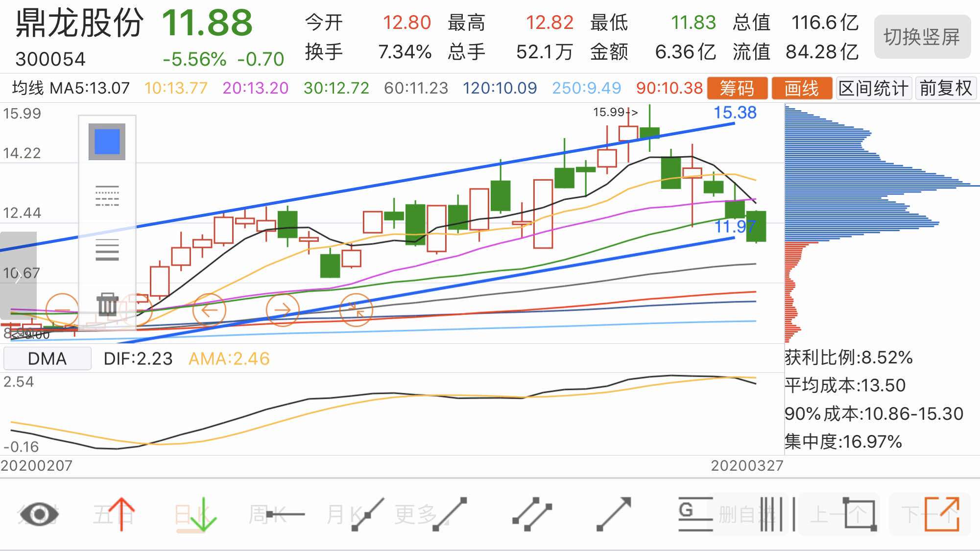Viewport: 980px width, 551px height.
Task: Choose the rectangle drawing tool
Action: [x=860, y=514]
